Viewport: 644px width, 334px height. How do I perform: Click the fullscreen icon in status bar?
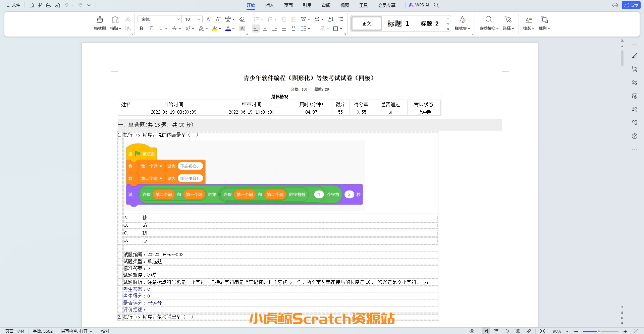pos(636,331)
